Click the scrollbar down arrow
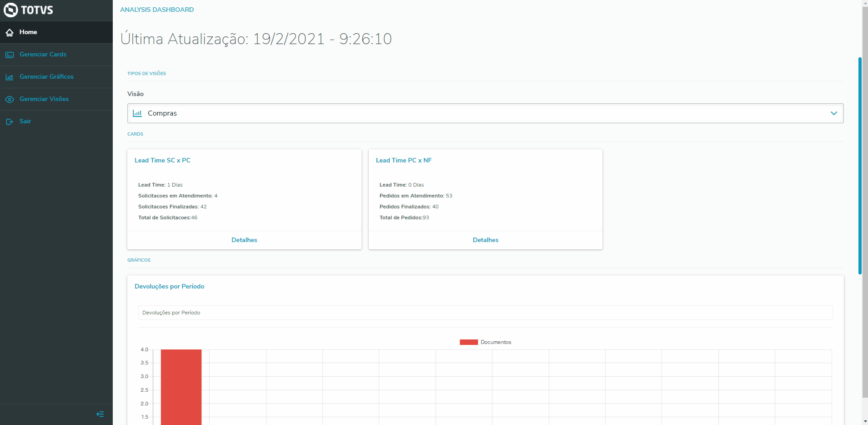 (865, 421)
